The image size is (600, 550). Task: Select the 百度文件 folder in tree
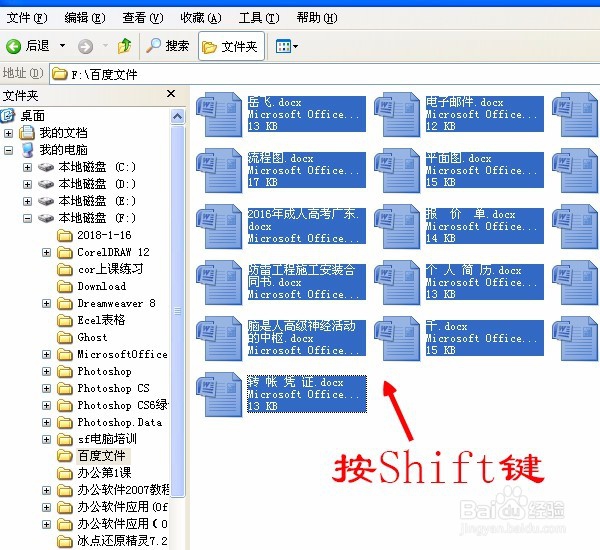click(102, 456)
